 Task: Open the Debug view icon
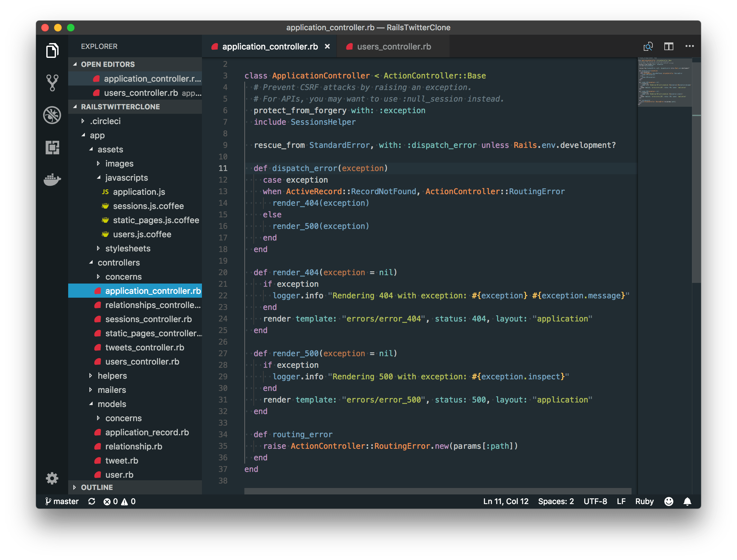(x=52, y=115)
